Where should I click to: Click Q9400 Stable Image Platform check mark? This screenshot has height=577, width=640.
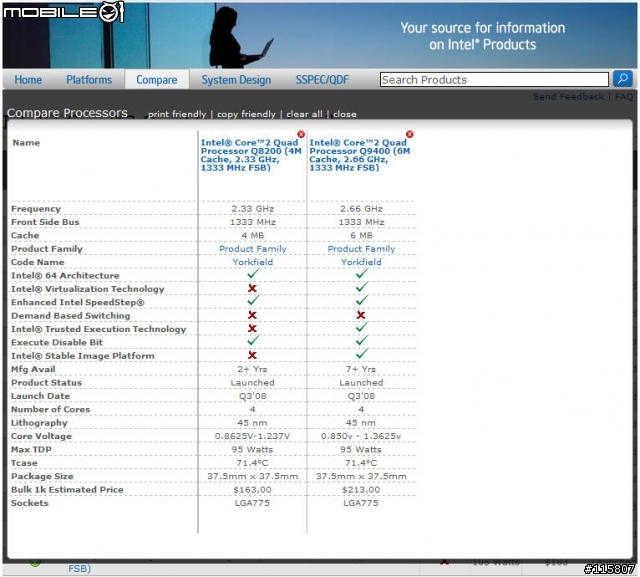coord(362,354)
